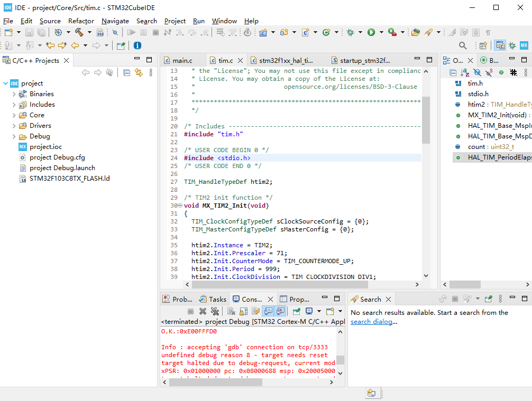Open the Build hammer dropdown arrow
Image resolution: width=532 pixels, height=401 pixels.
point(89,33)
